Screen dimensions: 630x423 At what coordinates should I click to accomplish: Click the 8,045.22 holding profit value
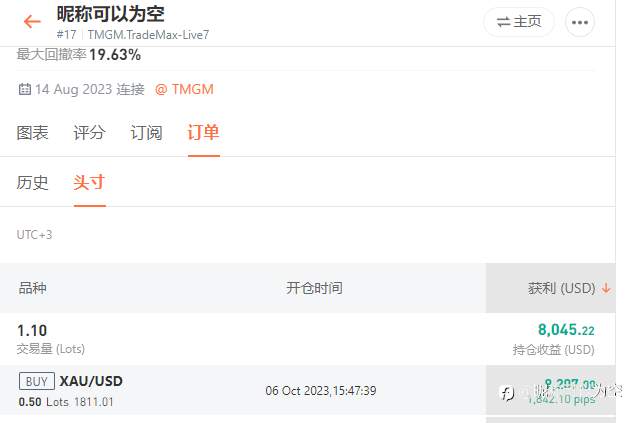[x=566, y=330]
